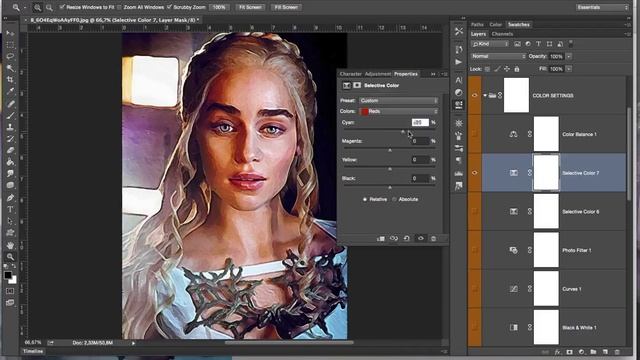The image size is (640, 360).
Task: Select the Move tool
Action: point(11,33)
